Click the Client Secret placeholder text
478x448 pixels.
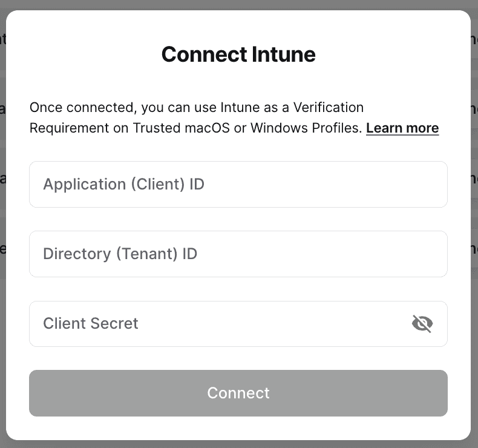pos(91,324)
